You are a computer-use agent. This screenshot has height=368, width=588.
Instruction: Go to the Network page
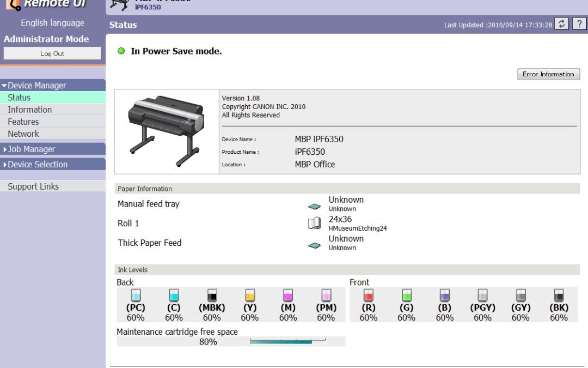pos(23,134)
